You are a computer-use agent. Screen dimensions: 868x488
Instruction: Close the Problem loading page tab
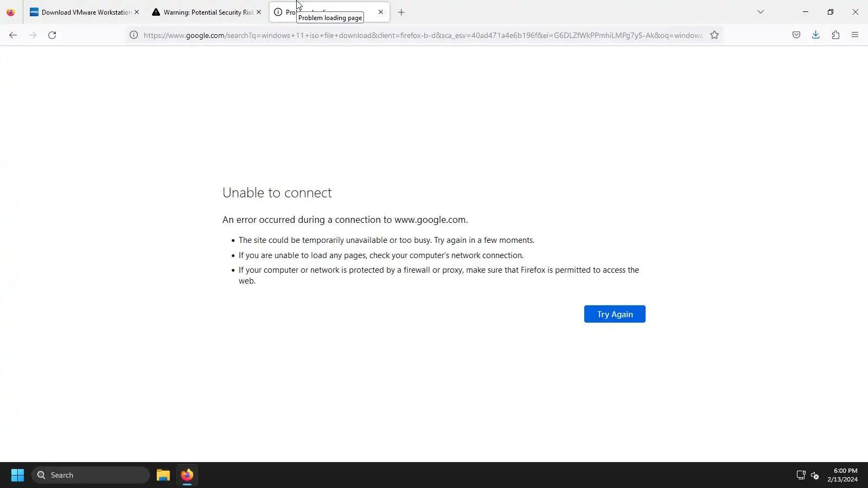pyautogui.click(x=381, y=12)
